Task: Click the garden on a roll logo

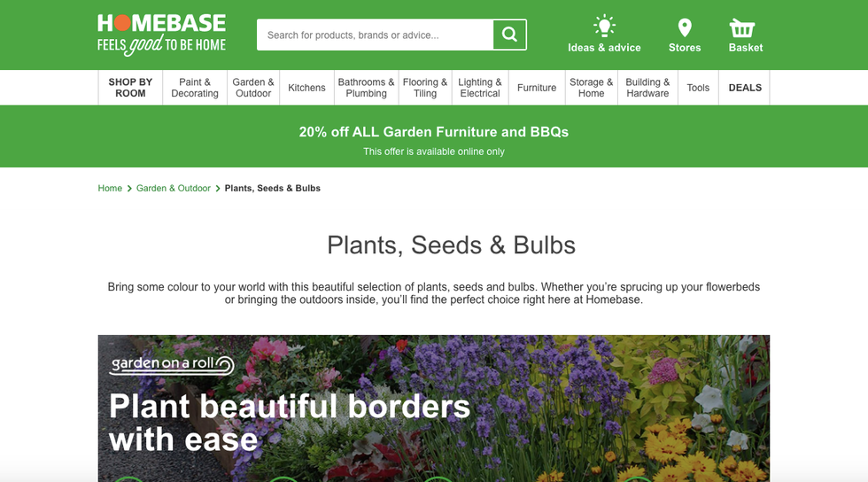Action: (172, 364)
